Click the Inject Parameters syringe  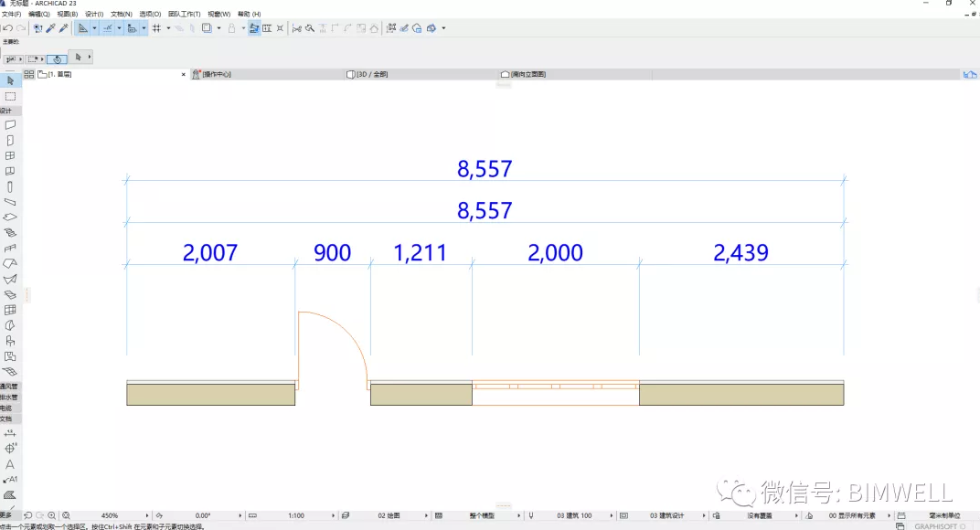pyautogui.click(x=64, y=28)
